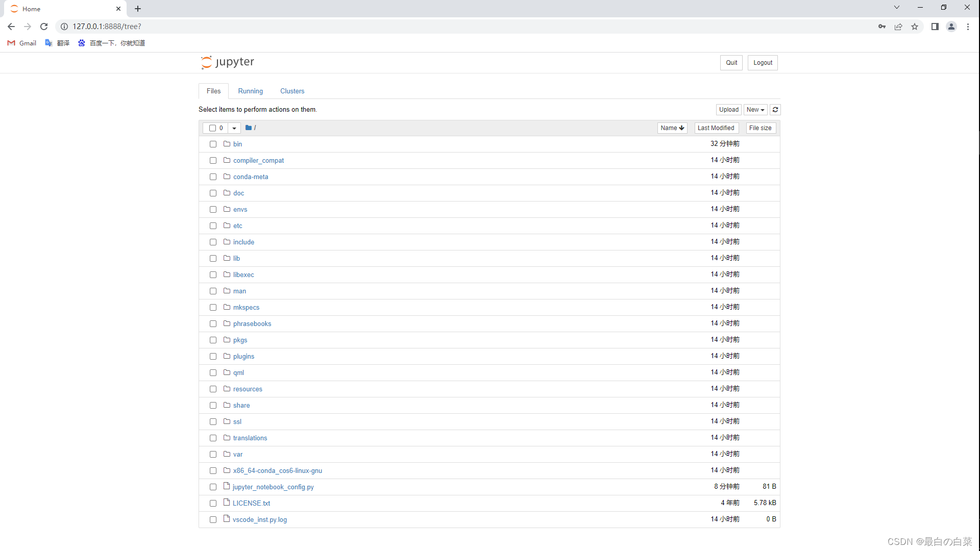This screenshot has width=980, height=551.
Task: Expand the selection type dropdown arrow
Action: (234, 128)
